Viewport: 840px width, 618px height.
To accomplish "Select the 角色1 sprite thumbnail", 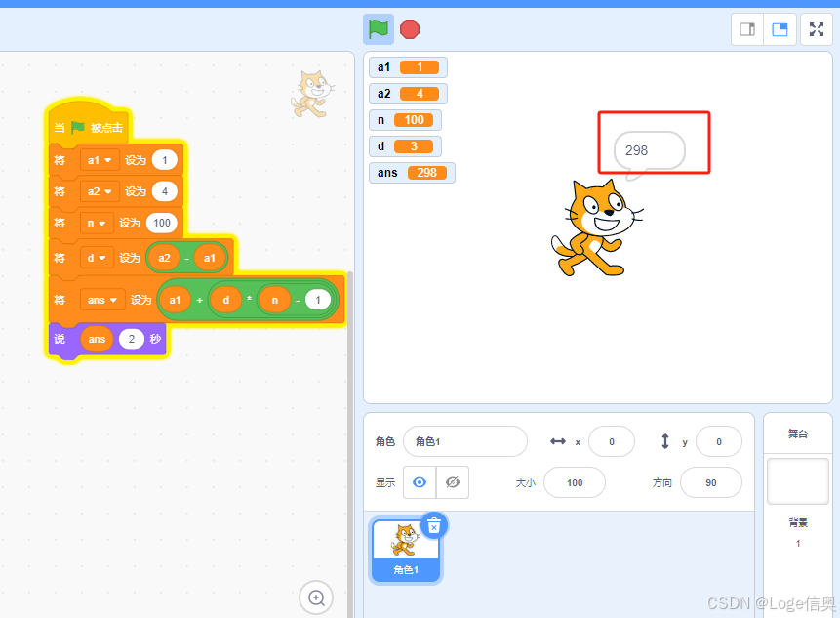I will [406, 550].
